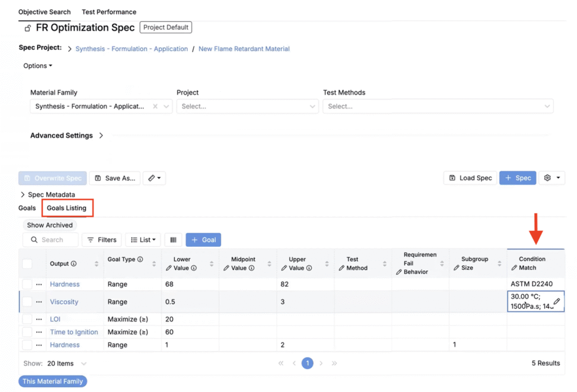Viewport: 577px width, 392px height.
Task: Toggle the select-all checkbox in table header
Action: (27, 264)
